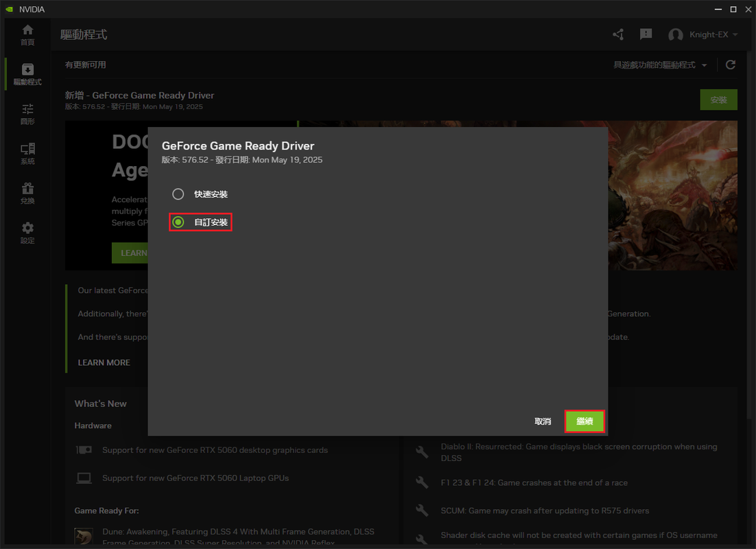
Task: Click the Dune: Awakening game thumbnail
Action: tap(84, 537)
